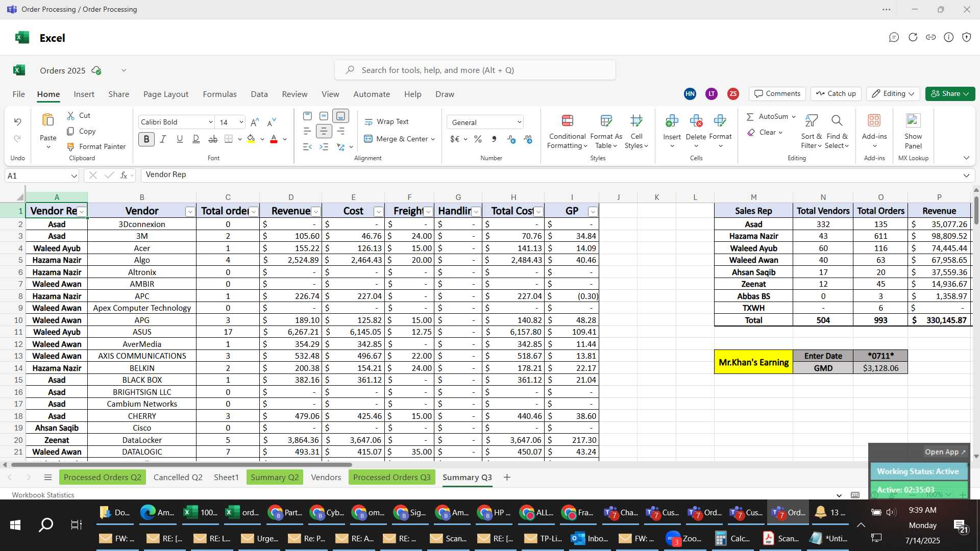Viewport: 980px width, 551px height.
Task: Apply strikethrough formatting
Action: 213,139
